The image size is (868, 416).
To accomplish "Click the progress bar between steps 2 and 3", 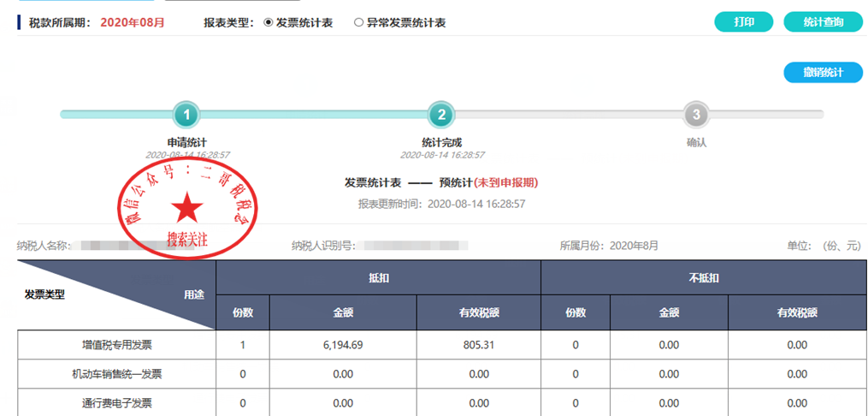I will click(x=569, y=115).
